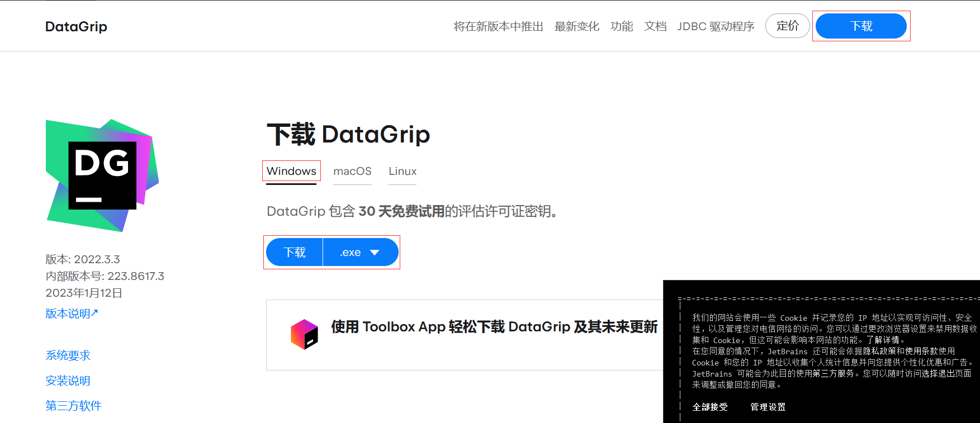Click Toolbox App banner heading
Image resolution: width=980 pixels, height=423 pixels.
(x=494, y=327)
